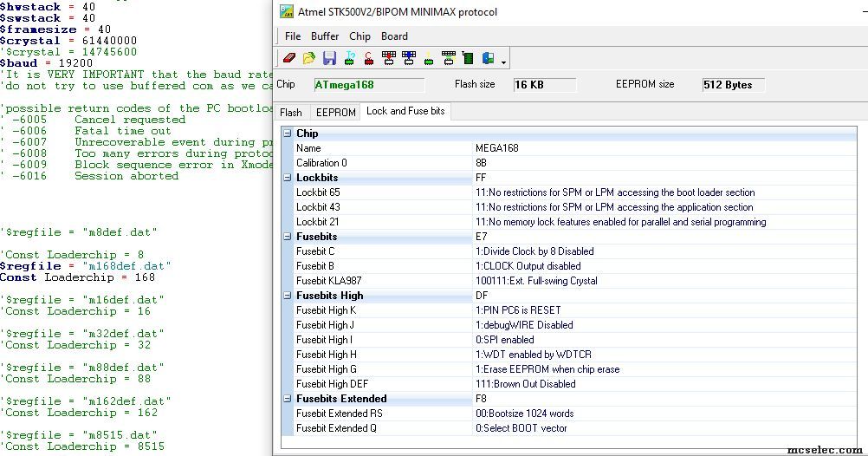868x456 pixels.
Task: Open the File menu
Action: click(x=292, y=36)
